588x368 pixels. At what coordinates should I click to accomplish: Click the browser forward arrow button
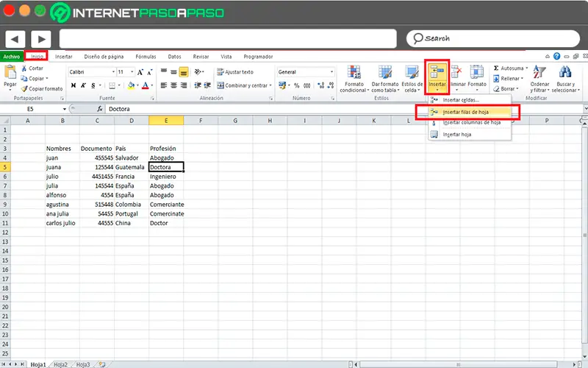point(41,39)
